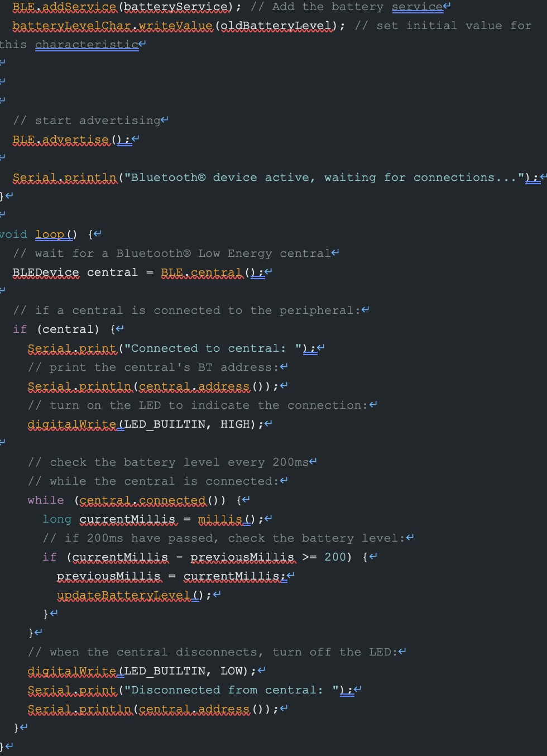Image resolution: width=547 pixels, height=756 pixels.
Task: Click 'previousMillis = currentMillis;' assignment
Action: coord(172,576)
